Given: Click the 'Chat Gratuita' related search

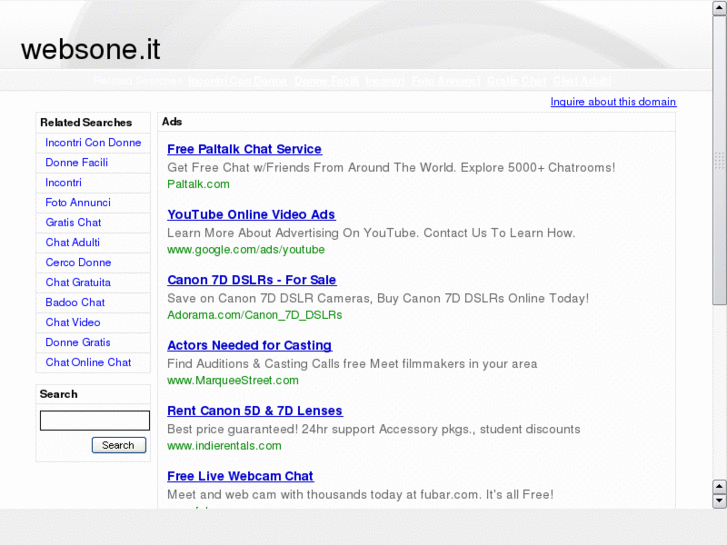Looking at the screenshot, I should click(x=78, y=282).
